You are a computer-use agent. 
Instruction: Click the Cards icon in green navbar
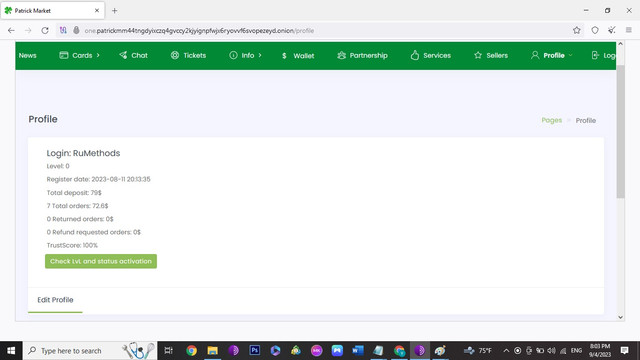pyautogui.click(x=64, y=55)
